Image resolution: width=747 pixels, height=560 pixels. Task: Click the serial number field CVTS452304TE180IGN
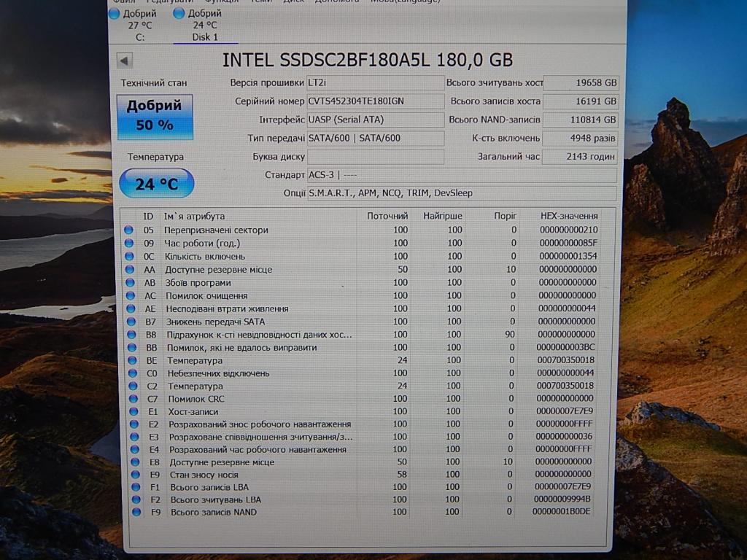coord(376,101)
